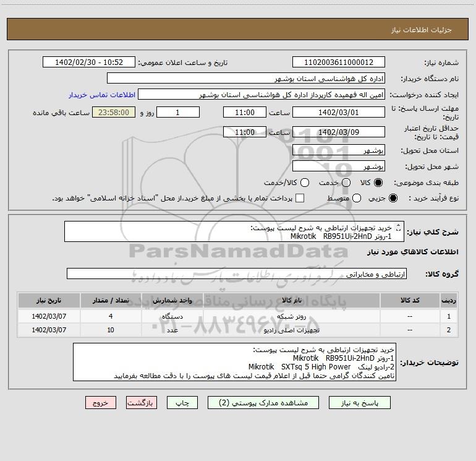This screenshot has width=476, height=461.
Task: Select the کالا/خدمت radio button
Action: point(305,183)
